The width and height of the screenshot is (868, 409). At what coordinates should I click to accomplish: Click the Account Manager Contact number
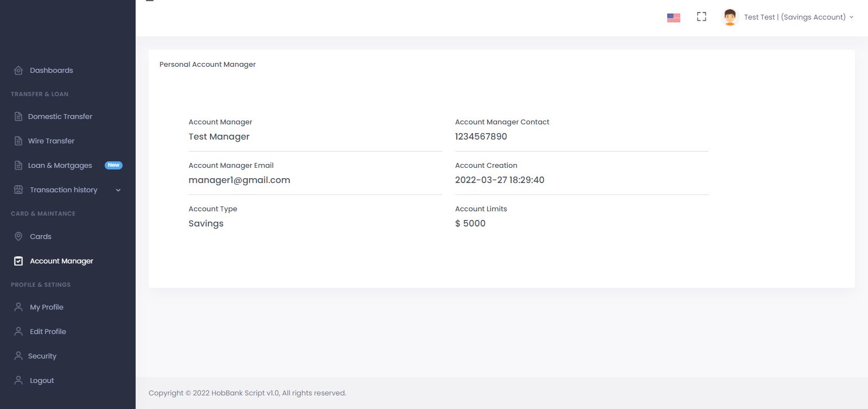481,136
